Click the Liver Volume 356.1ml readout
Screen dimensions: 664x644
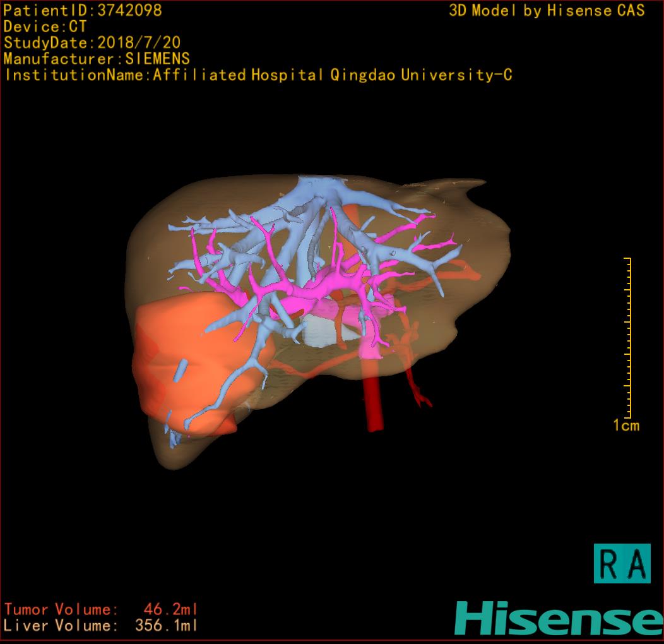pyautogui.click(x=101, y=625)
